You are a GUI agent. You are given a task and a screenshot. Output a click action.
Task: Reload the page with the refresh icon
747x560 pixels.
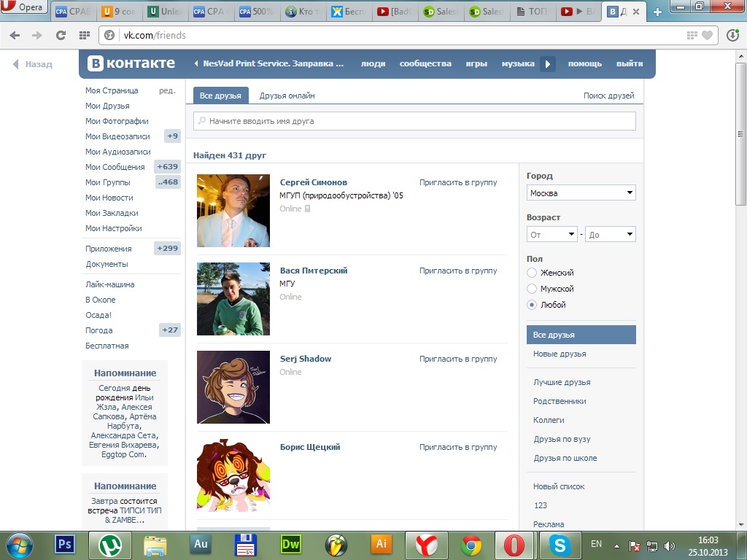click(61, 35)
